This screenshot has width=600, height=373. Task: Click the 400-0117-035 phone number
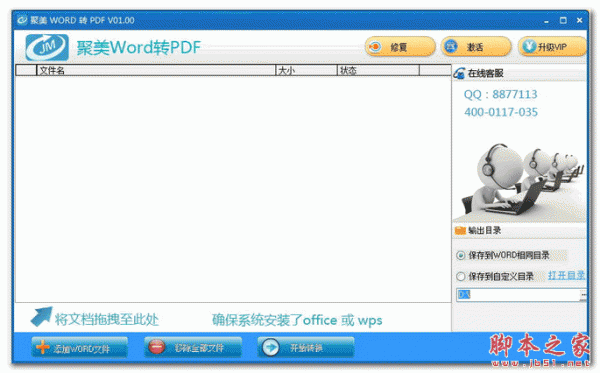coord(501,112)
